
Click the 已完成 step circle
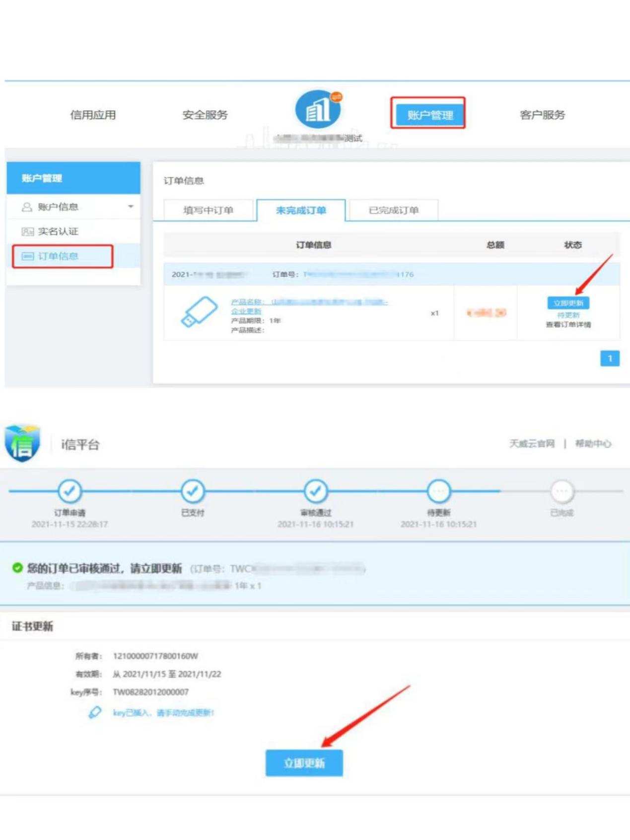pos(561,491)
